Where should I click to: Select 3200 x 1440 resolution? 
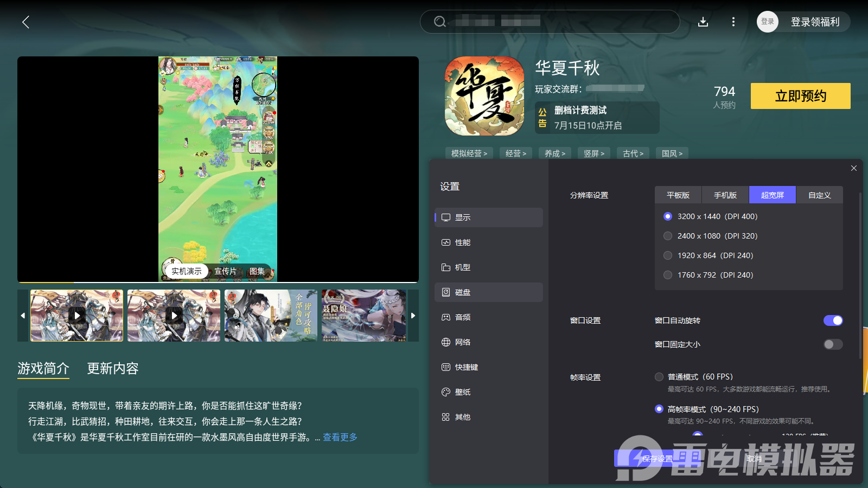pos(668,216)
